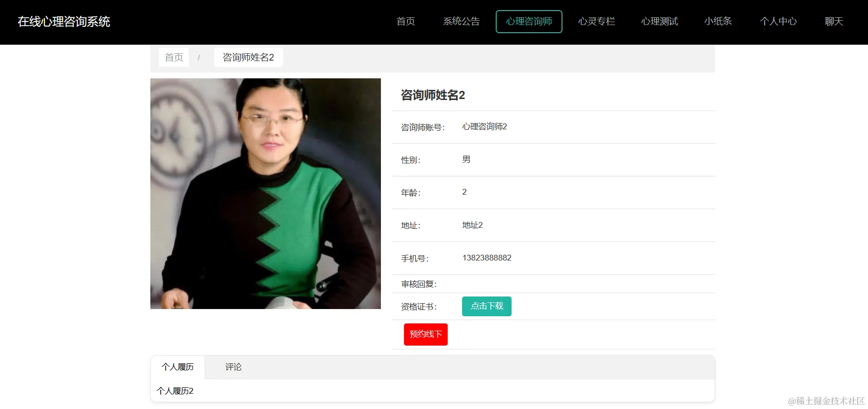
Task: Click the 资格证书: label
Action: click(x=419, y=307)
